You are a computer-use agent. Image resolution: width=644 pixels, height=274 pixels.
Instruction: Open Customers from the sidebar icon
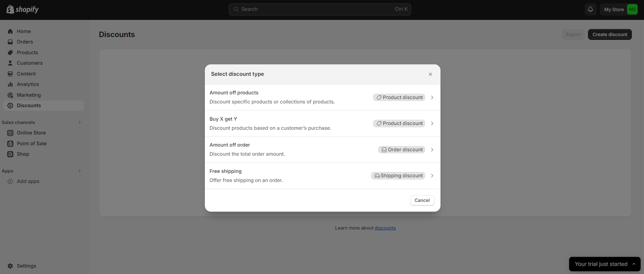click(x=10, y=63)
